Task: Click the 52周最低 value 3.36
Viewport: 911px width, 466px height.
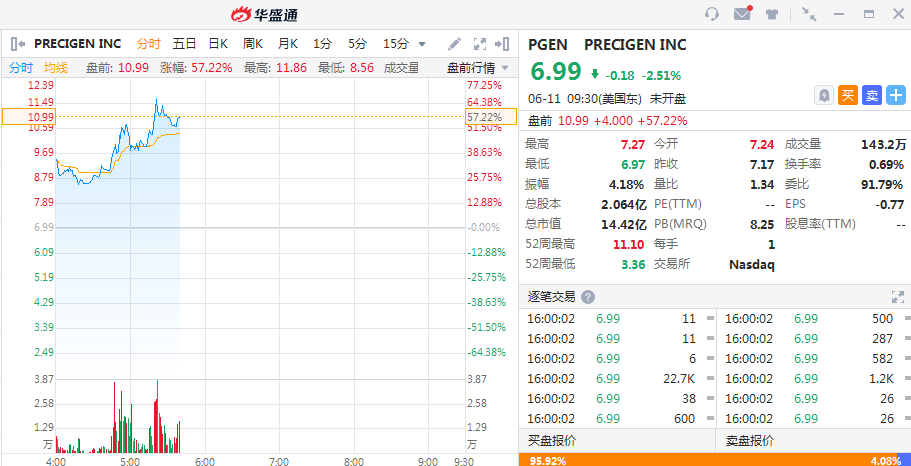Action: (633, 264)
